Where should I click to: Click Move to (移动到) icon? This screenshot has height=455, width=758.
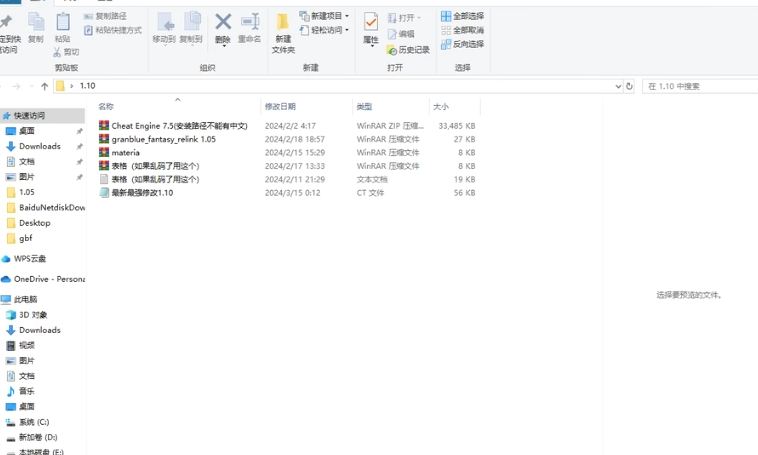tap(164, 24)
